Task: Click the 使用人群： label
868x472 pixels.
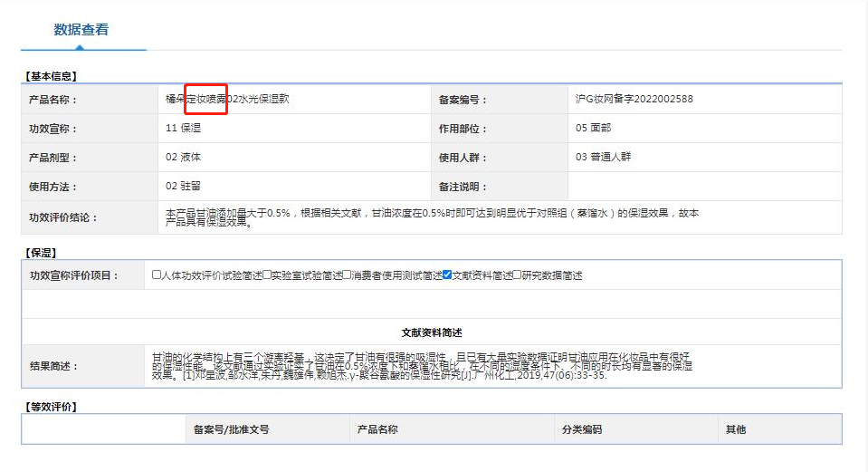Action: (x=463, y=158)
